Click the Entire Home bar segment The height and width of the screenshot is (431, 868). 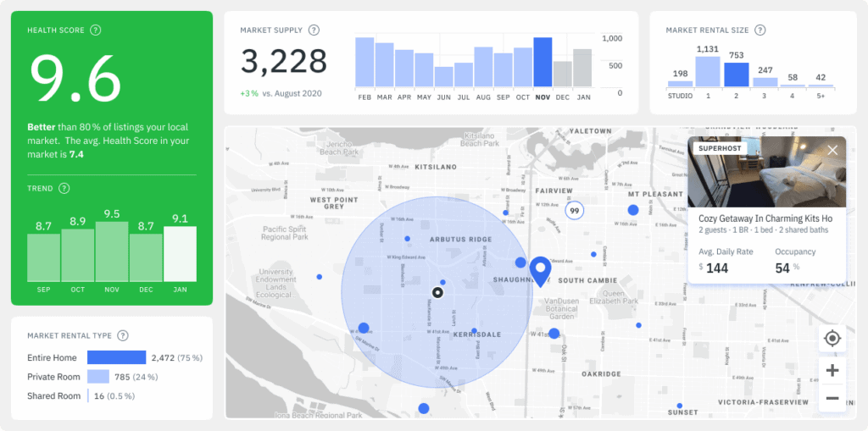click(116, 357)
